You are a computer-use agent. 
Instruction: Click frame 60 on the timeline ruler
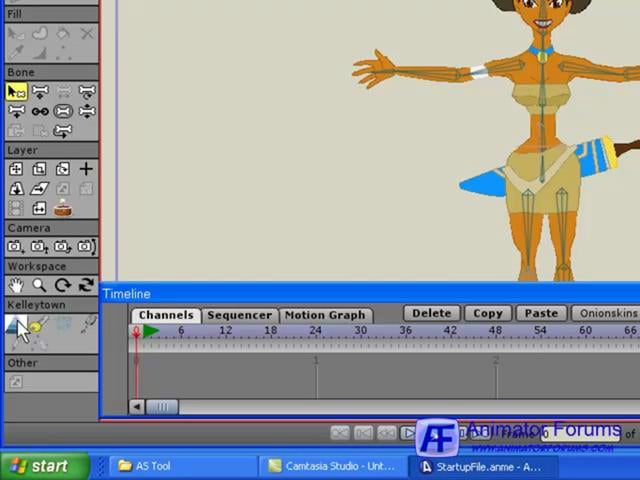pyautogui.click(x=585, y=331)
